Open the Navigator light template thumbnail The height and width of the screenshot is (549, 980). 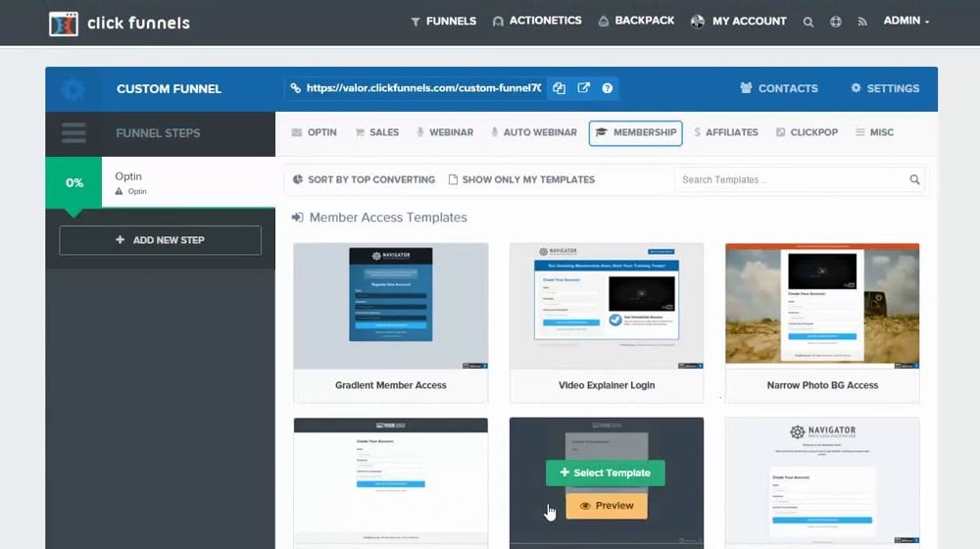coord(822,481)
